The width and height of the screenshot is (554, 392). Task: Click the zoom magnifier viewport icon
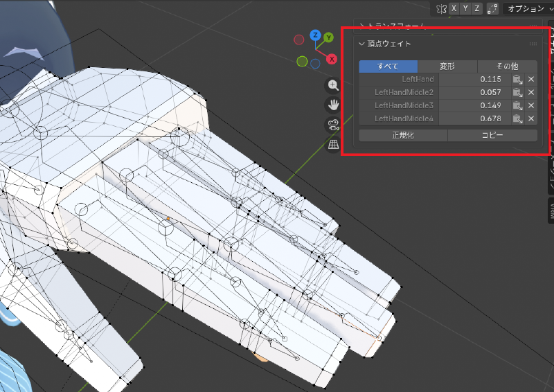[333, 85]
